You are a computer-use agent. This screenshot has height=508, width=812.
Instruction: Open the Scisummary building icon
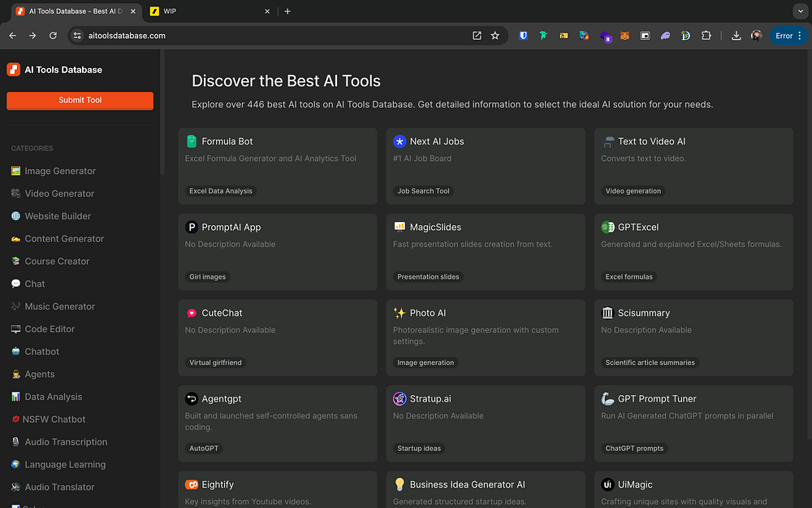pos(607,313)
